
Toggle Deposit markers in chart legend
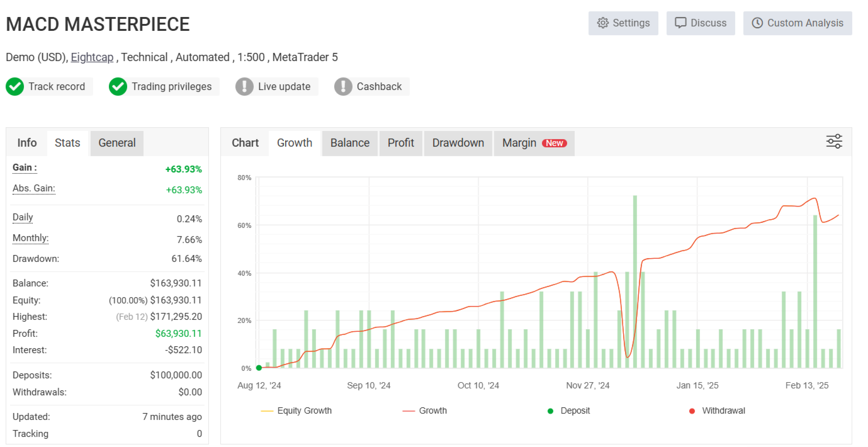(x=569, y=411)
